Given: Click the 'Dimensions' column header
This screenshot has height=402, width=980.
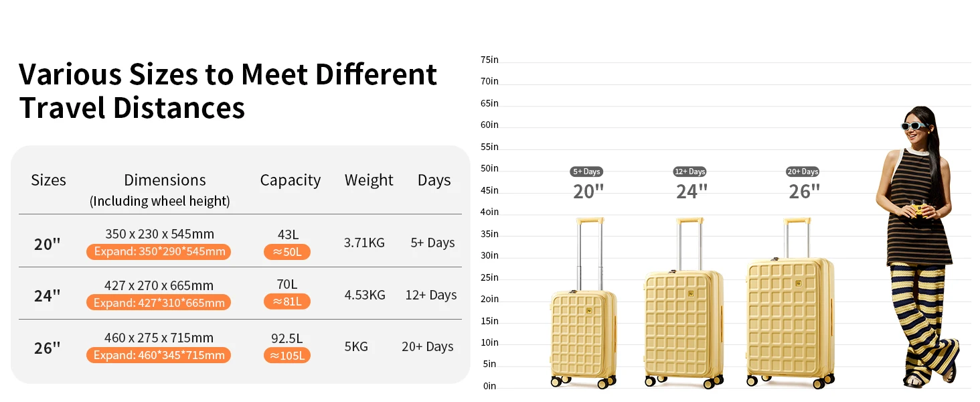Looking at the screenshot, I should tap(165, 180).
